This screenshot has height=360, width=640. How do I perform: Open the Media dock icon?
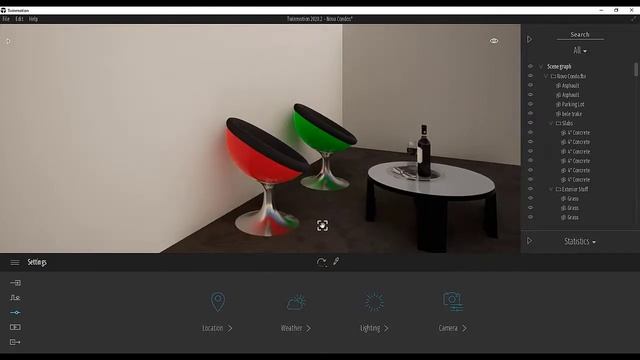[15, 327]
